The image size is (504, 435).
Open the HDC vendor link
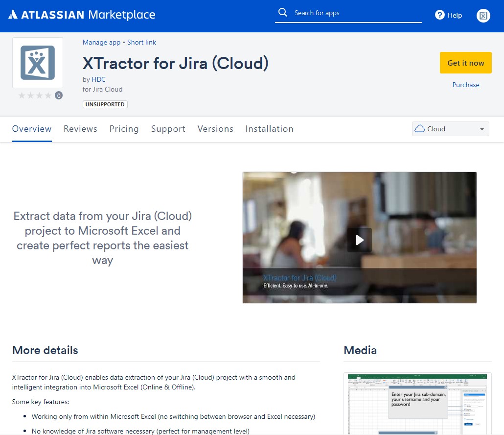click(98, 79)
